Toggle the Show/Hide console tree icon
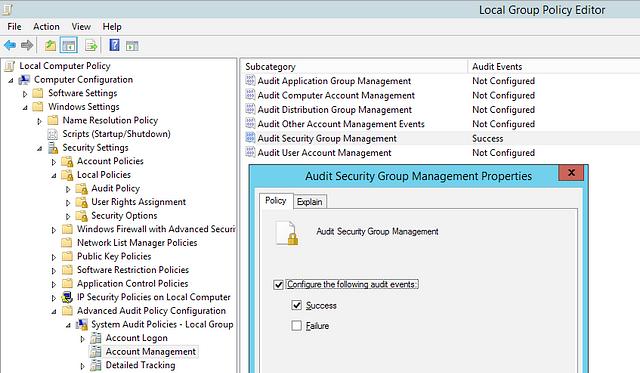Viewport: 640px width, 373px height. click(x=69, y=45)
